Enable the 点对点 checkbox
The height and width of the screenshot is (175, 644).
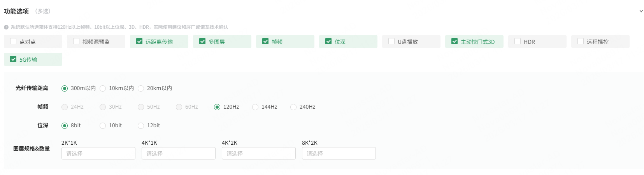[13, 41]
